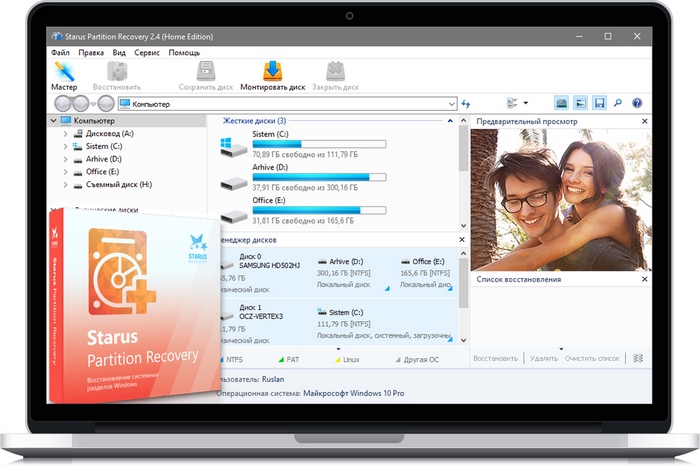Select Arhive (D:) partition in disk manager
This screenshot has width=700, height=467.
click(351, 273)
